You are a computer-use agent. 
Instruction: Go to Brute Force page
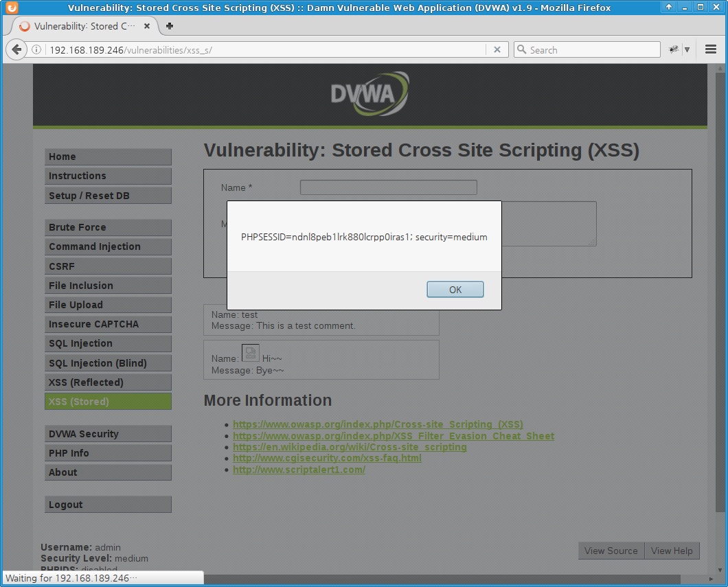[x=109, y=227]
